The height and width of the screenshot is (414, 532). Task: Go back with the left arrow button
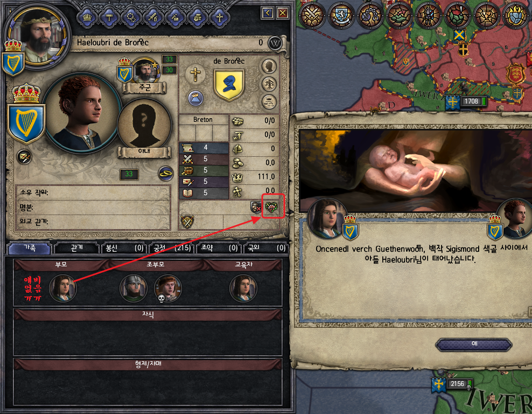coord(268,13)
